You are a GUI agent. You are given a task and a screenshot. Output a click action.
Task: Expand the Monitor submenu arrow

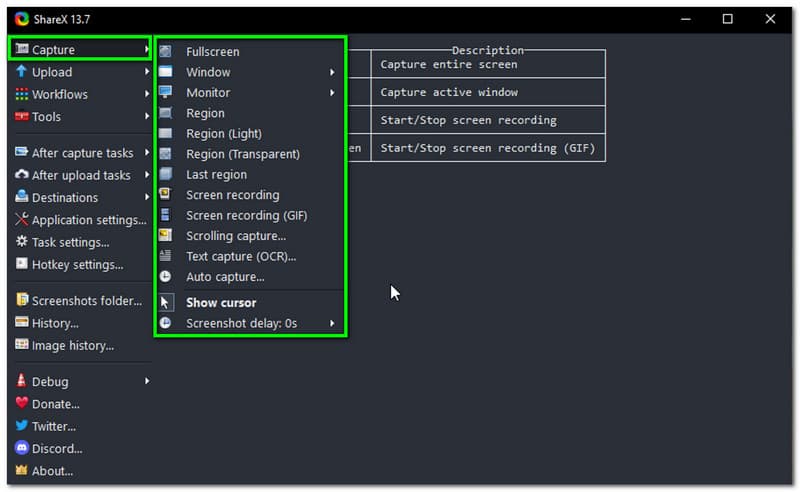point(332,93)
